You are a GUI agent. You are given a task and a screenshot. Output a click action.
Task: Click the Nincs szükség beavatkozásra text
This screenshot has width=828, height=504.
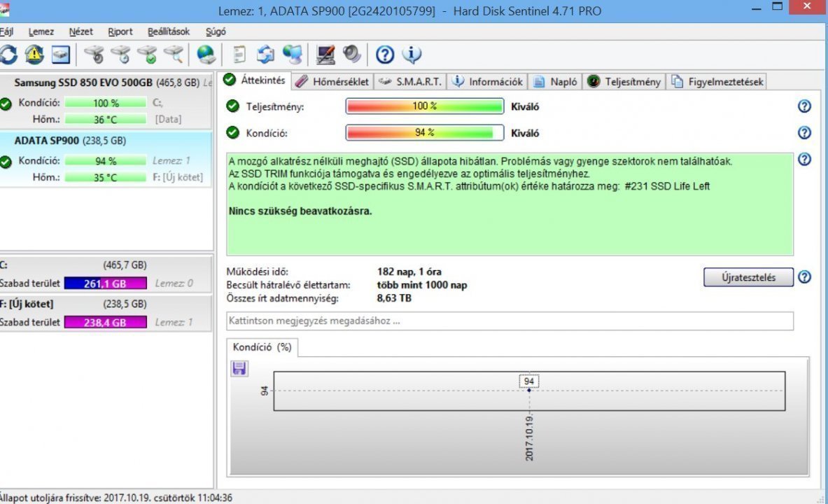(300, 211)
